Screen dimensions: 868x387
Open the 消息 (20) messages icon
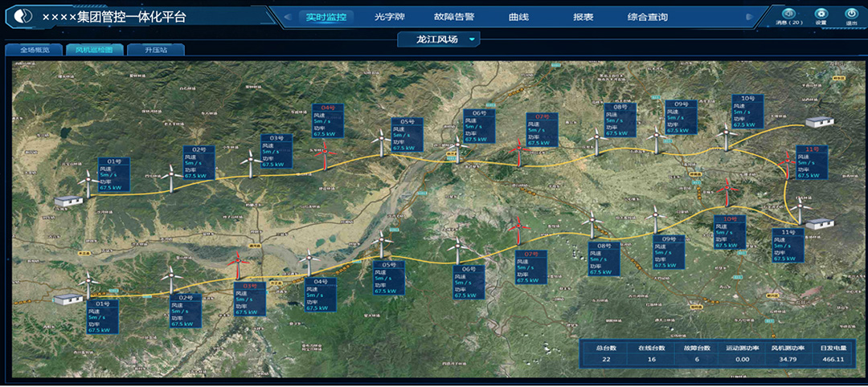coord(789,14)
